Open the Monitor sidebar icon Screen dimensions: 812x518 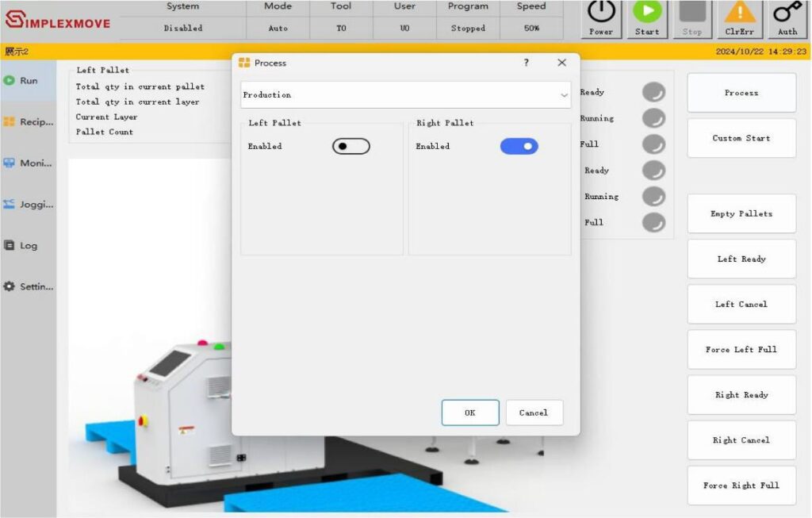tap(10, 163)
